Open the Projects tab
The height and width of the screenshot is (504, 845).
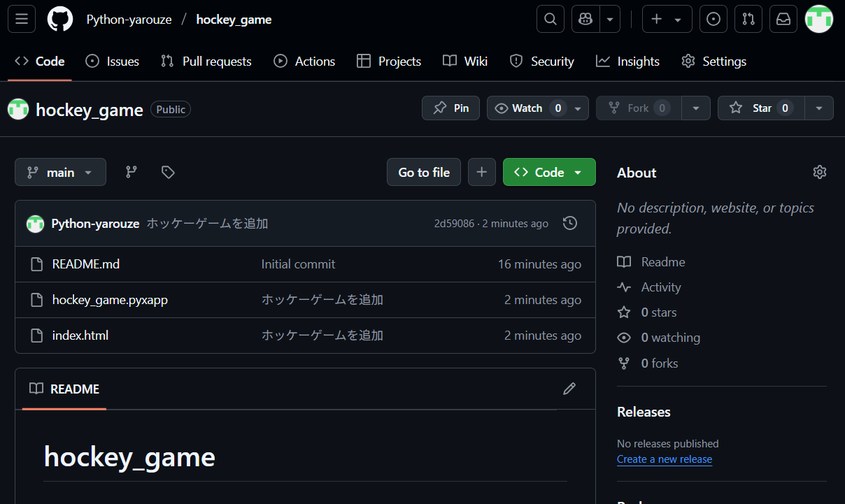point(389,62)
